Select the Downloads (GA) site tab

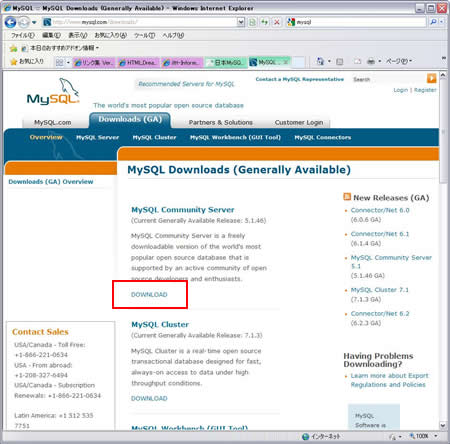click(130, 120)
